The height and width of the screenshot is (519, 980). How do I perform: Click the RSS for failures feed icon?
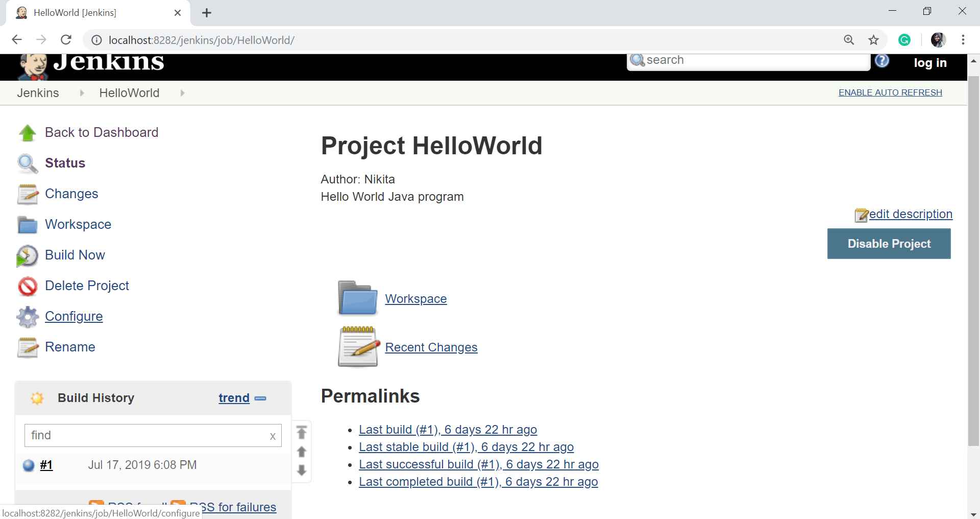(x=178, y=504)
